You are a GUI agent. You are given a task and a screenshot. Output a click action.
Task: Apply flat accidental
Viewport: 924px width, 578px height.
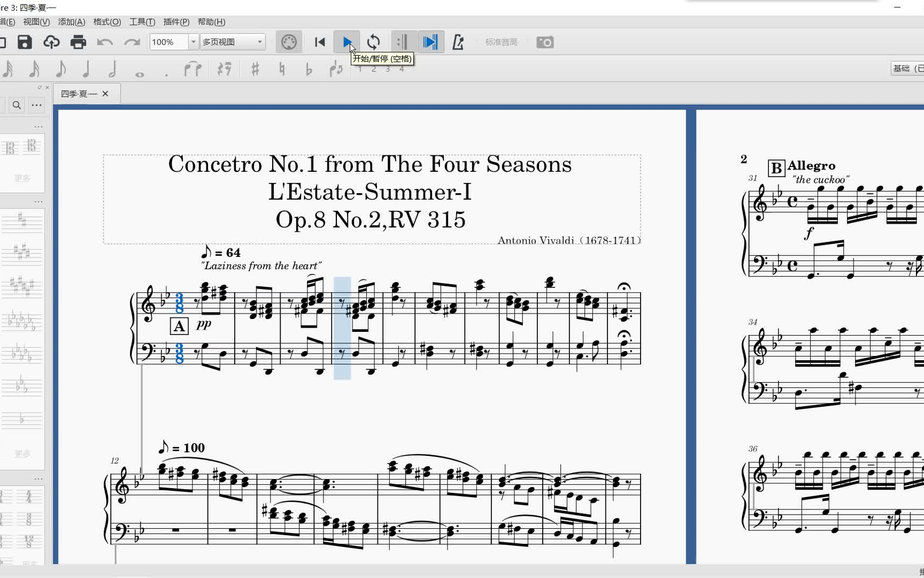[309, 70]
